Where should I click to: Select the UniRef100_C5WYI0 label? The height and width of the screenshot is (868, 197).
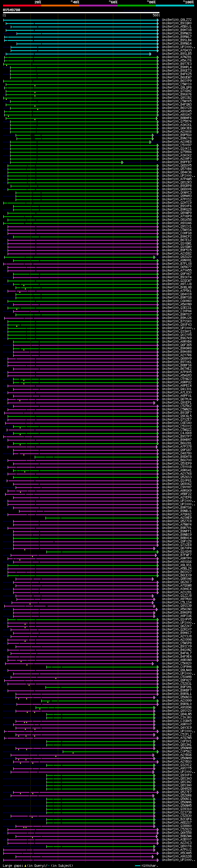click(x=177, y=84)
